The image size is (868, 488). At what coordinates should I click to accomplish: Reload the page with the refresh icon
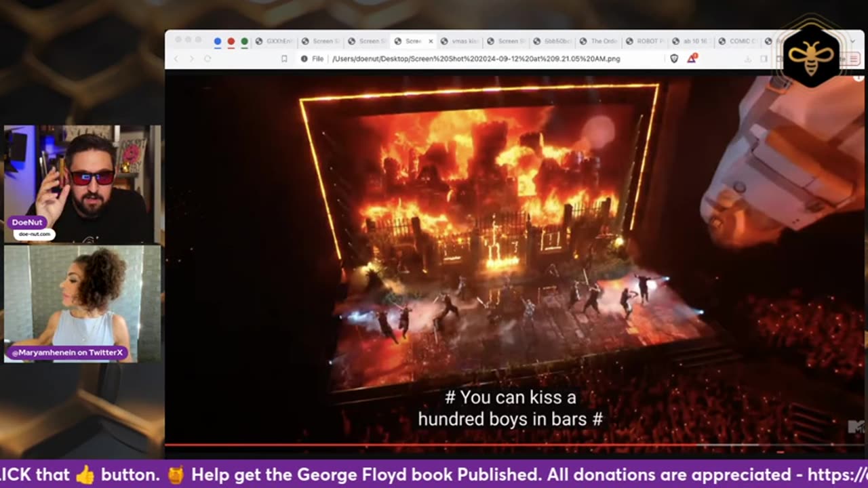[x=207, y=59]
